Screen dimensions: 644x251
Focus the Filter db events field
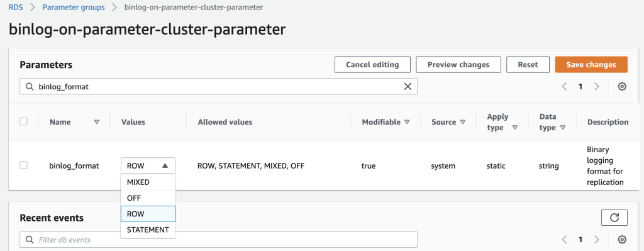tap(218, 240)
